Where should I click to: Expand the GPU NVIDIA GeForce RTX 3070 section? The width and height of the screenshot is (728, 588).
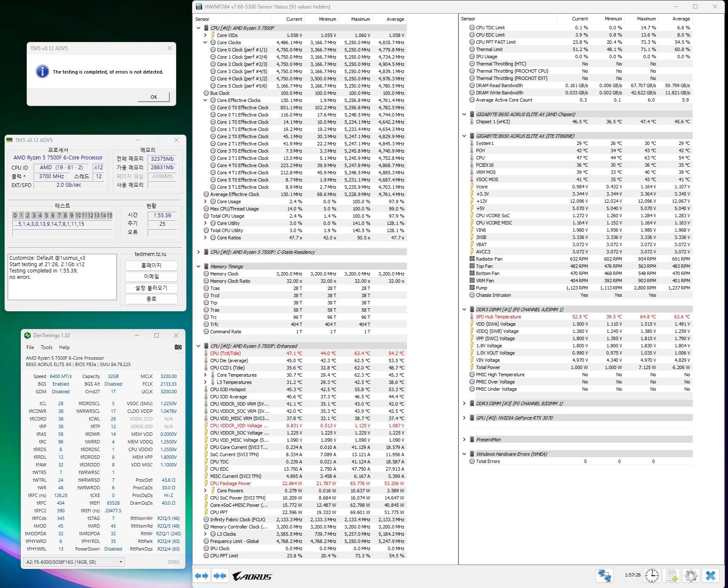click(464, 418)
